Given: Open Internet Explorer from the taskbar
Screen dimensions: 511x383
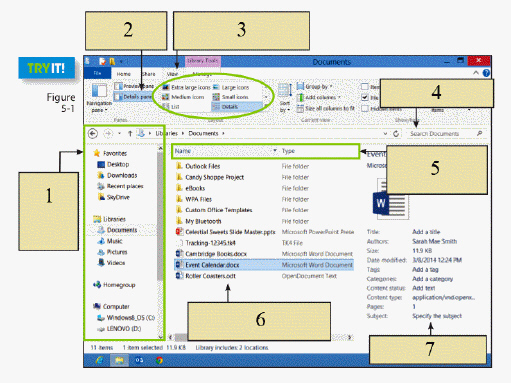Looking at the screenshot, I should pos(99,360).
